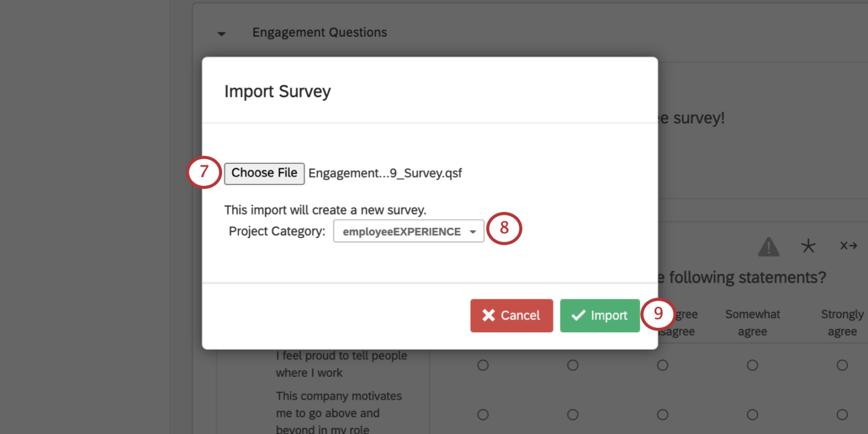
Task: Select Somewhat agree for the motivates statement
Action: 752,414
